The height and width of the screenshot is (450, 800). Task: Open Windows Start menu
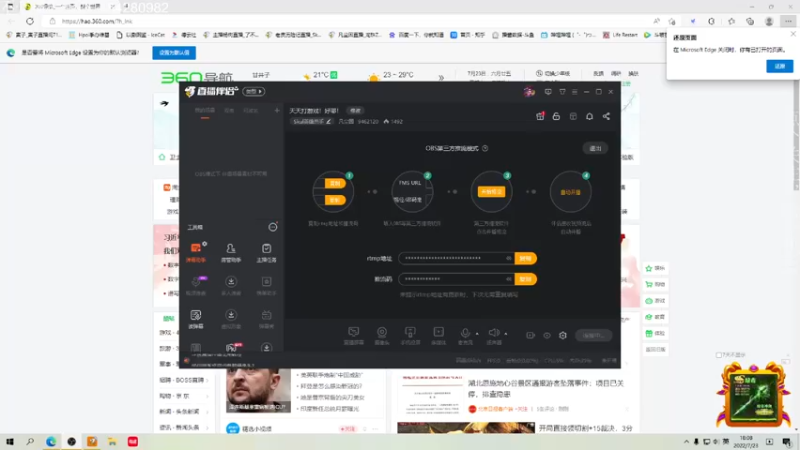pos(10,441)
